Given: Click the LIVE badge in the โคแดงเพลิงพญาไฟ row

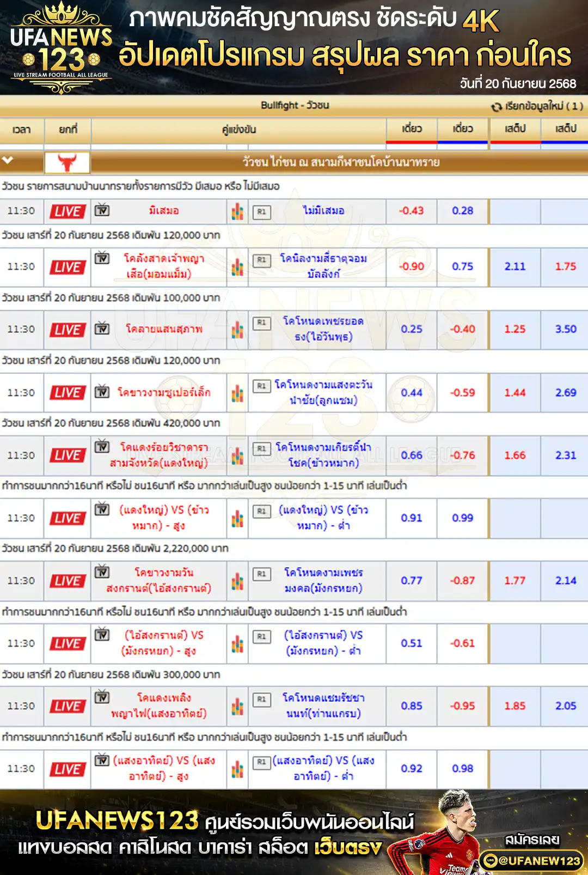Looking at the screenshot, I should pos(68,706).
